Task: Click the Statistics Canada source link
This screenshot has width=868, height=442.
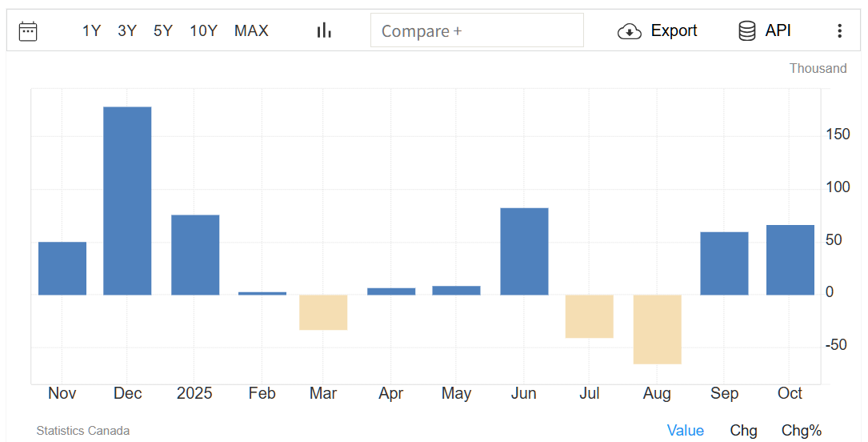Action: 82,431
